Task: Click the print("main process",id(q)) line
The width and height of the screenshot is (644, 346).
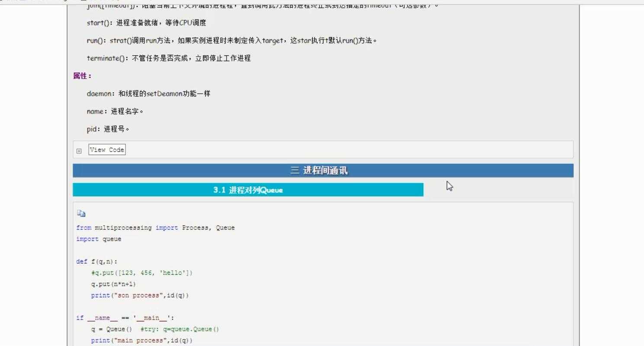Action: coord(141,340)
